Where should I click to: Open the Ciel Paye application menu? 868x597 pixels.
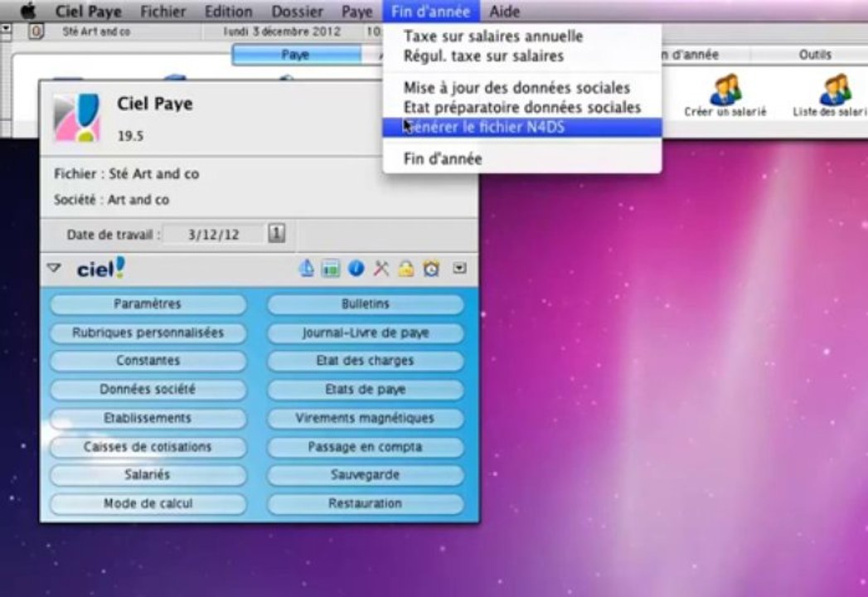(88, 11)
